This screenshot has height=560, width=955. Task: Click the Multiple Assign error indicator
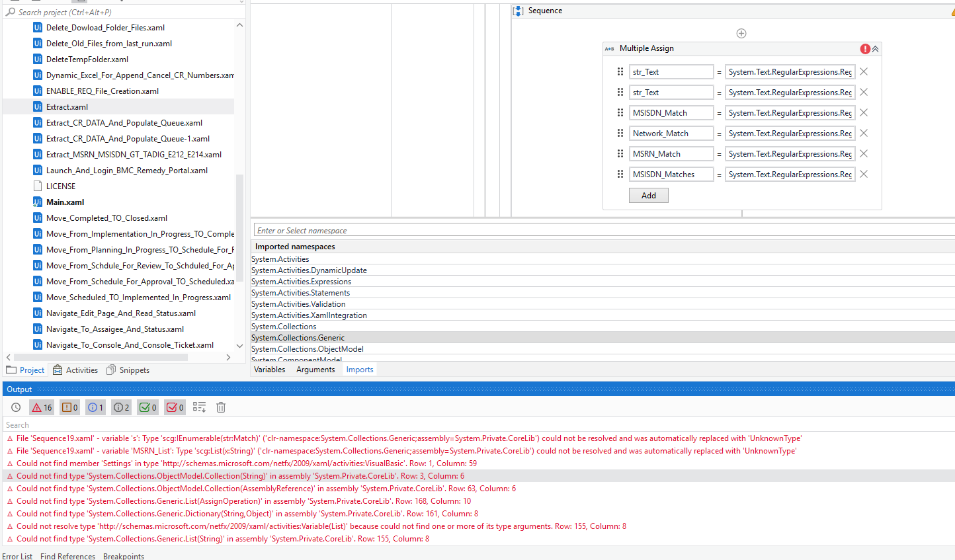pyautogui.click(x=865, y=49)
